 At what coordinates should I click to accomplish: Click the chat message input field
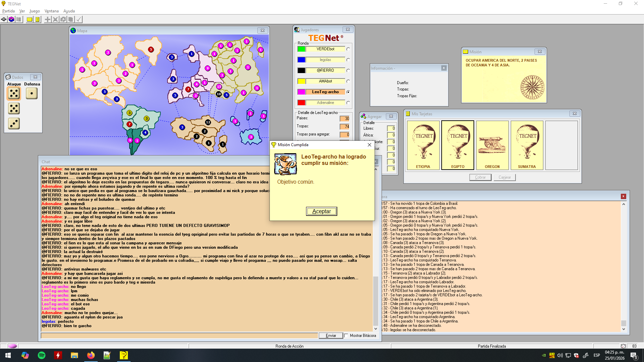179,336
